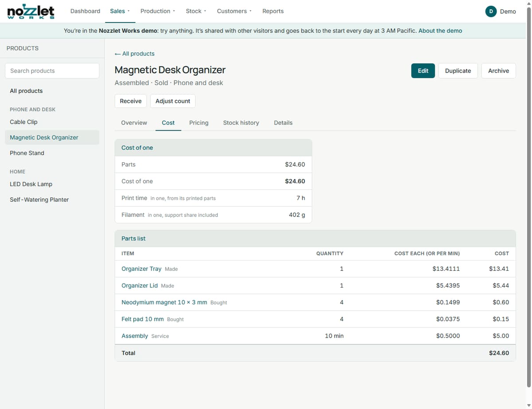Click the Archive button
Image resolution: width=532 pixels, height=409 pixels.
tap(498, 71)
